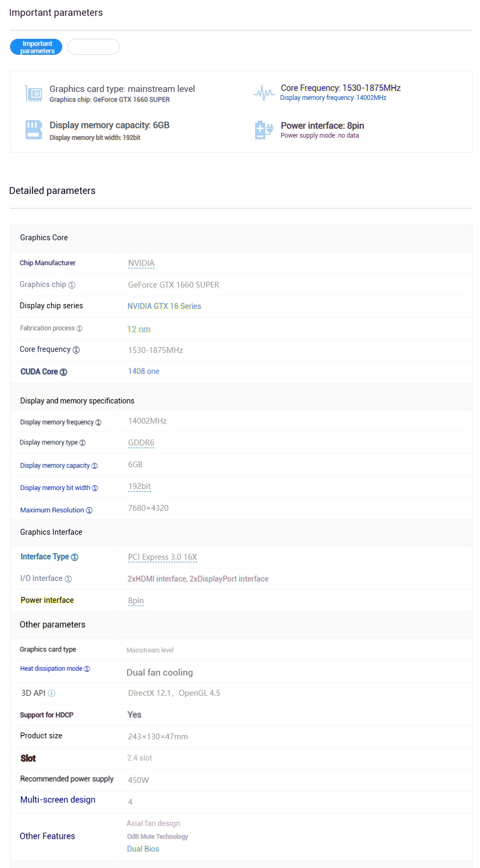Click the 1408 one CUDA core value
This screenshot has height=868, width=480.
tap(144, 372)
